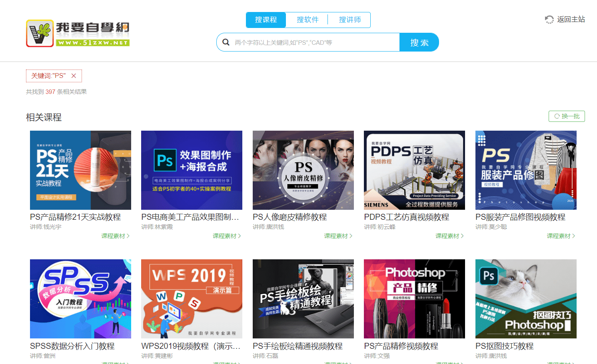Open the WPS 2019 演示篇 thumbnail
Screen dimensions: 597x364
pyautogui.click(x=192, y=299)
